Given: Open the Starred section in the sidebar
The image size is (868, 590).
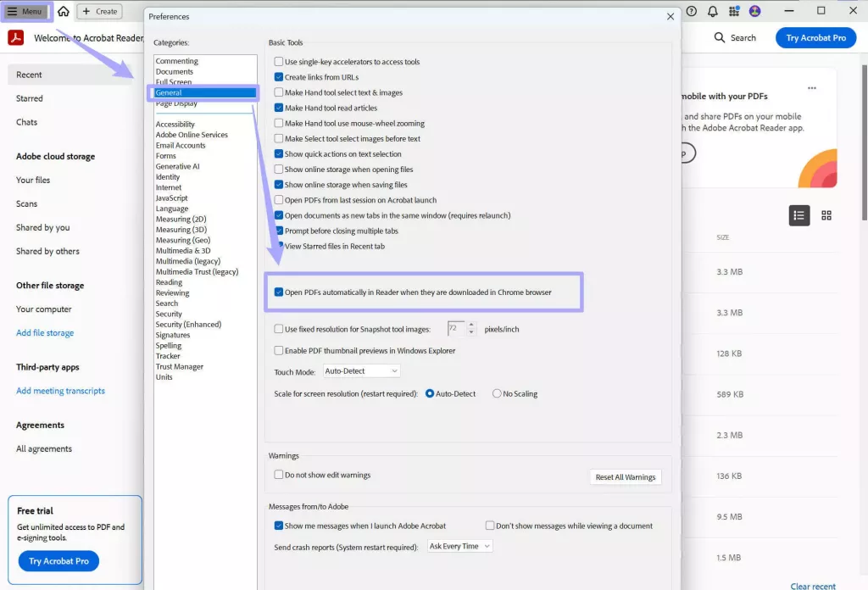Looking at the screenshot, I should [x=30, y=98].
